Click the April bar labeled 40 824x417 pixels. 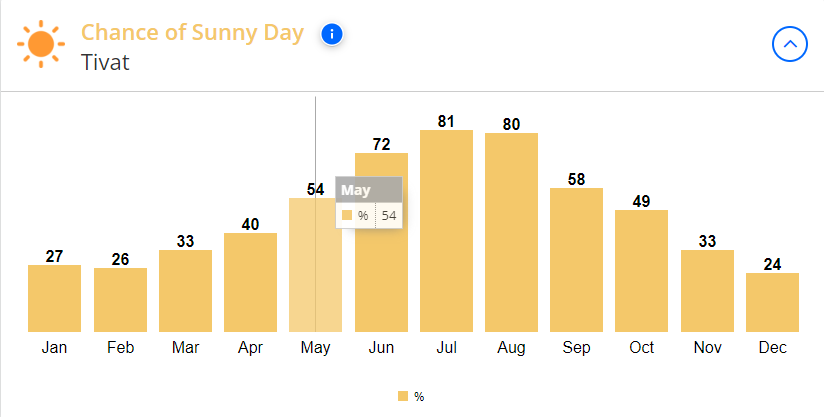point(250,283)
